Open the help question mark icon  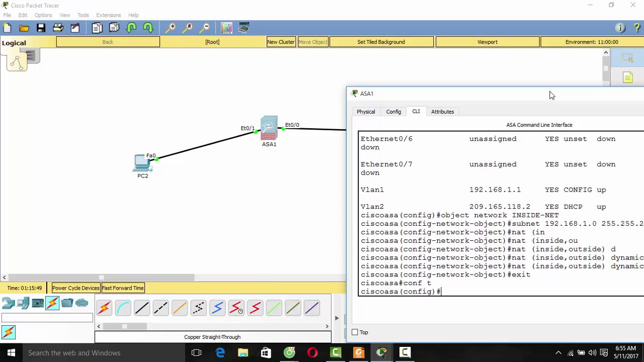click(x=637, y=28)
